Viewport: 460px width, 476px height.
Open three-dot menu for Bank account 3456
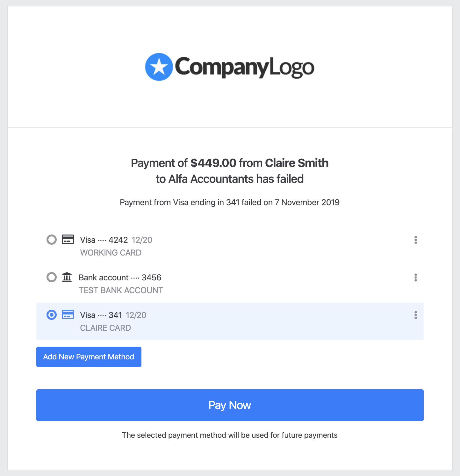tap(415, 278)
